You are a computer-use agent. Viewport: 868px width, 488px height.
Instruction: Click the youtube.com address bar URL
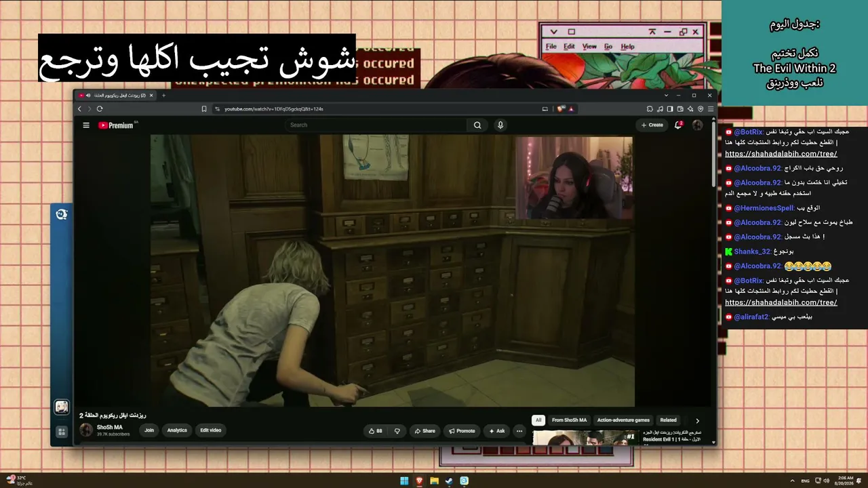point(274,108)
